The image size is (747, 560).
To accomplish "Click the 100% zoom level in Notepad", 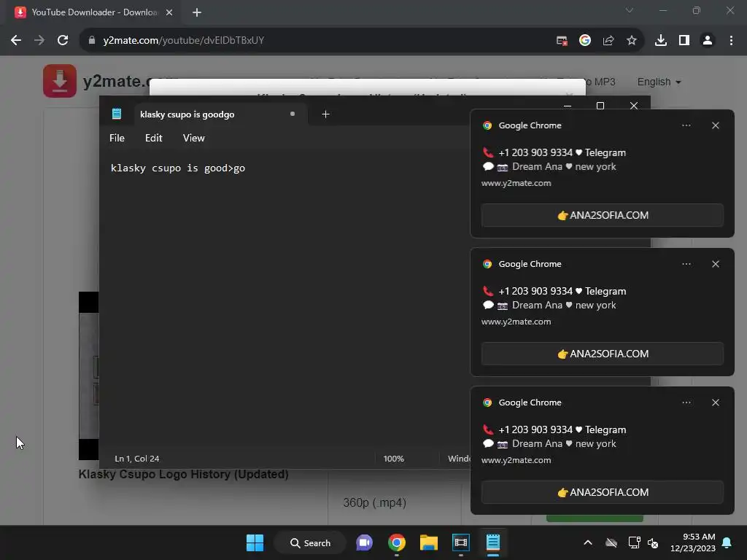I will pyautogui.click(x=393, y=459).
